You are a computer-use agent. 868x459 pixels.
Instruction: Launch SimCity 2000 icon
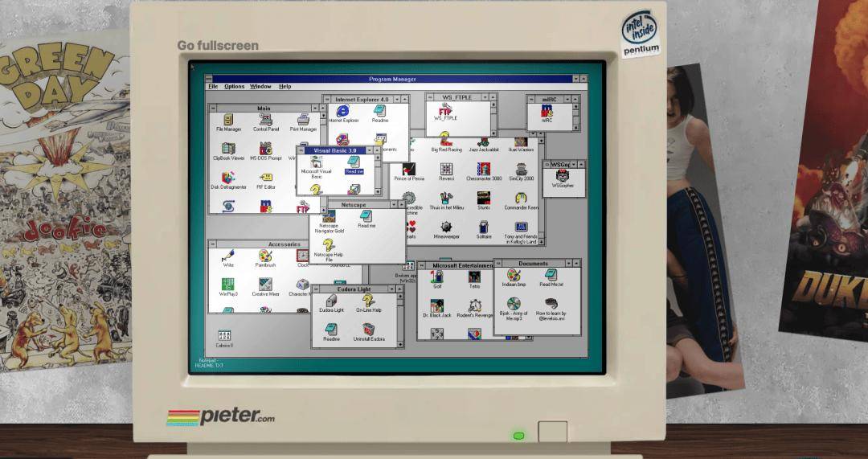click(521, 173)
